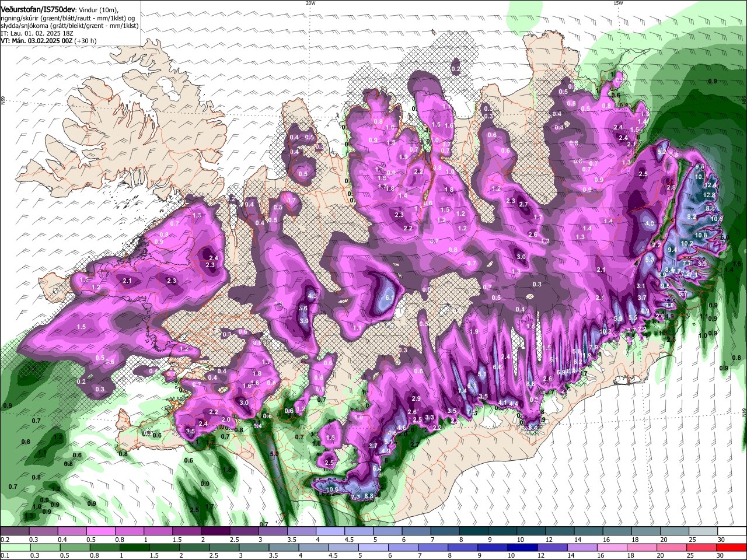Select the 'IT: Lau. 01. 02. 2025 18Z' line
The height and width of the screenshot is (560, 747).
pos(38,34)
